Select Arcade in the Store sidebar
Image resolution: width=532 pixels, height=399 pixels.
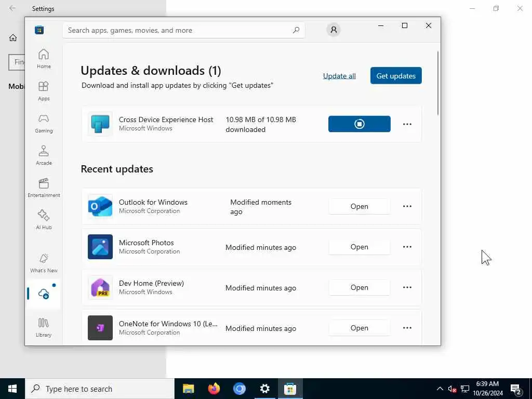point(44,155)
